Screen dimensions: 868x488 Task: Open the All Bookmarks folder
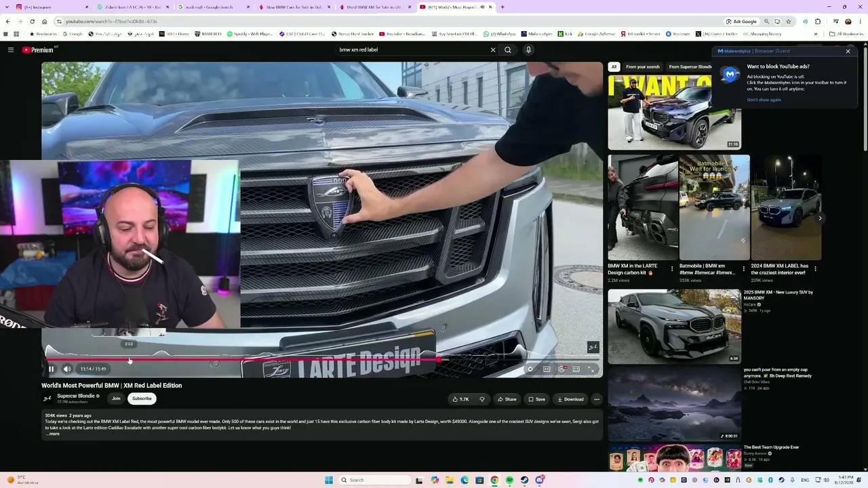click(x=846, y=33)
